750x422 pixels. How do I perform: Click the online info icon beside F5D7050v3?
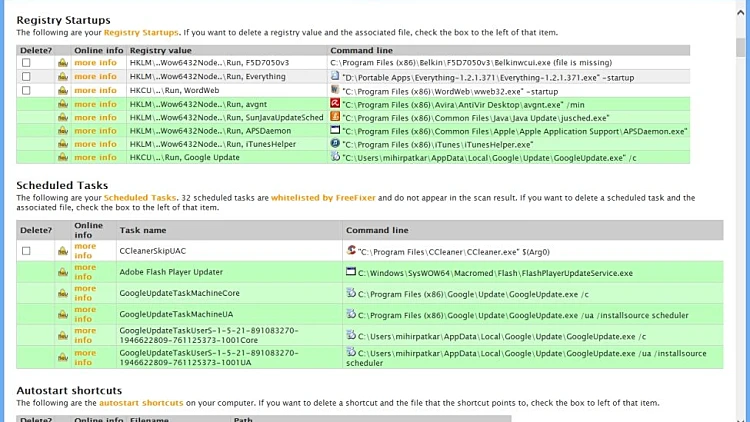pos(63,62)
